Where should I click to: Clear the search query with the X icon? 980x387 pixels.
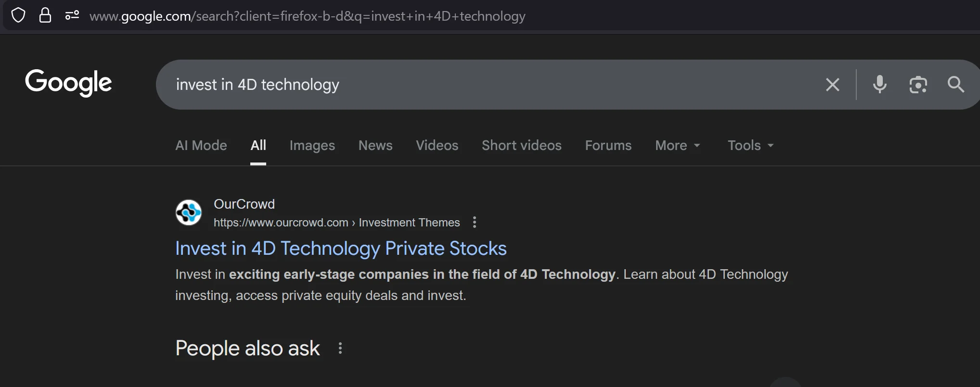click(832, 85)
